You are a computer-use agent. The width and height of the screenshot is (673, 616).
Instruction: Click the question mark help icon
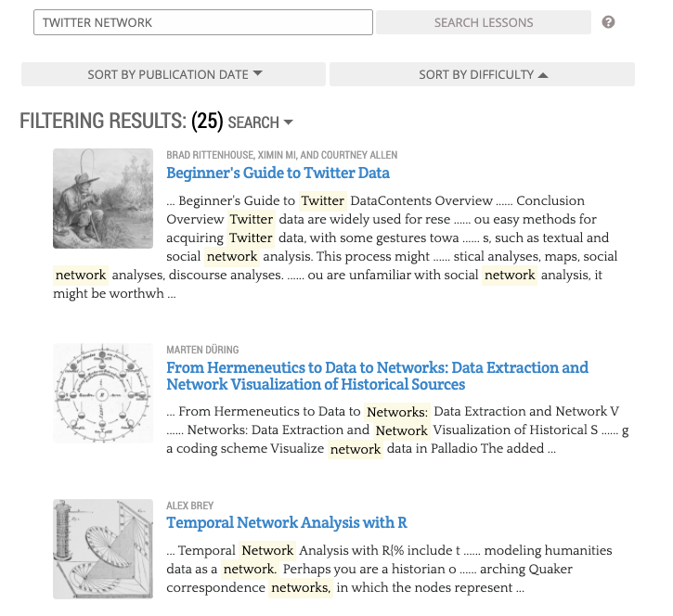click(x=609, y=22)
